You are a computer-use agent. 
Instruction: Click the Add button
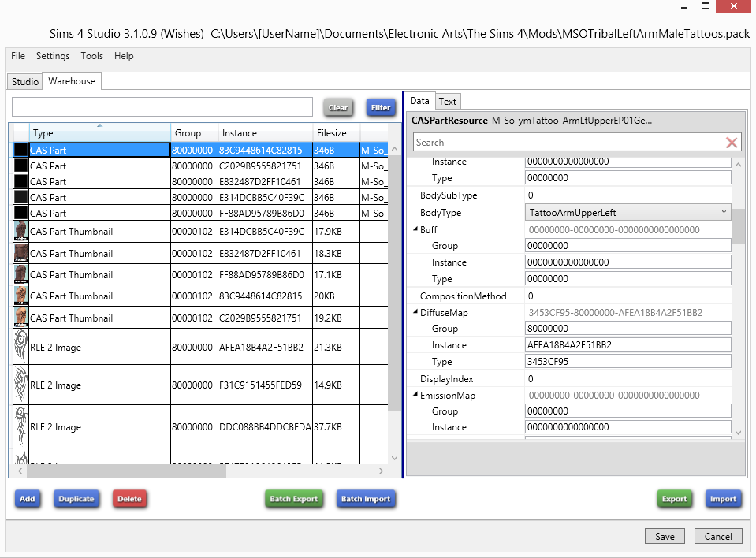coord(28,499)
